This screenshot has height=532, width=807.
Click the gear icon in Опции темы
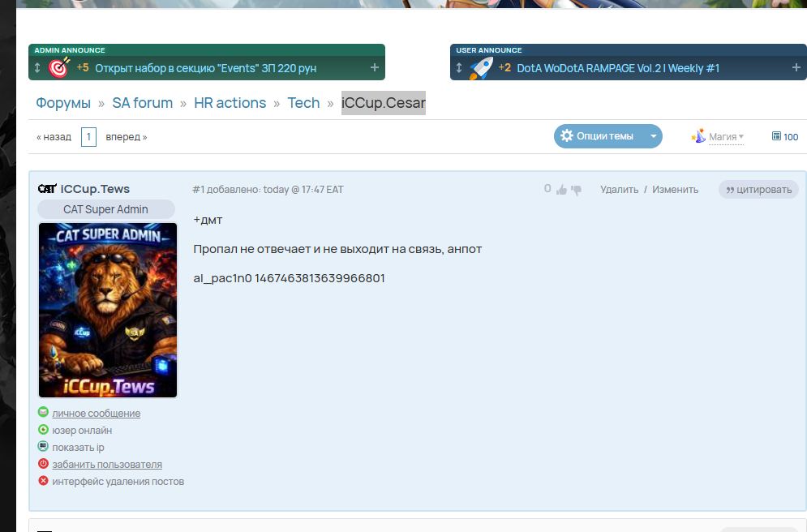567,135
